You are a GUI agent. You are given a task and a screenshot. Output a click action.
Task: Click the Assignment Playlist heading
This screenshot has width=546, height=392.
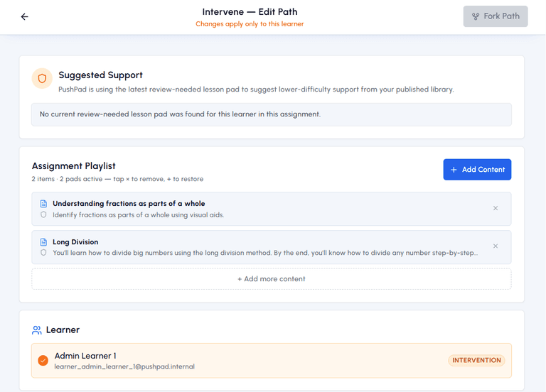pyautogui.click(x=73, y=166)
